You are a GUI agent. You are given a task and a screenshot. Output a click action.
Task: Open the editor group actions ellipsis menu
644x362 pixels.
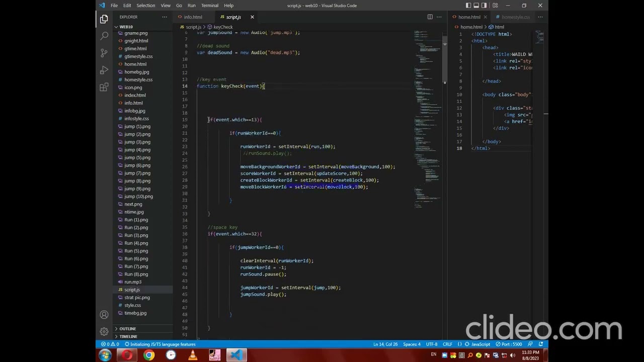pyautogui.click(x=438, y=17)
